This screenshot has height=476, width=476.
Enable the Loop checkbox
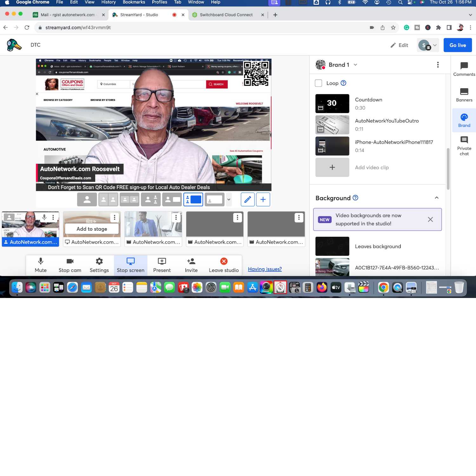click(x=318, y=83)
